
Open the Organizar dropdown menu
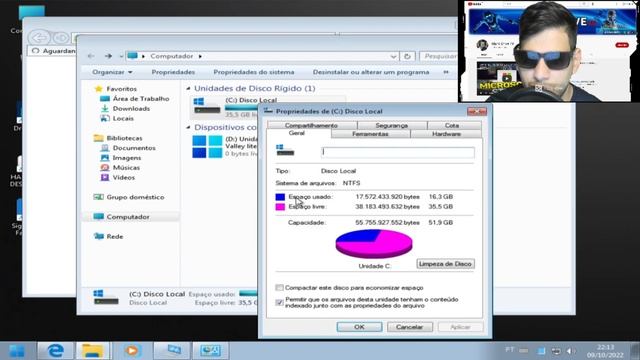112,72
